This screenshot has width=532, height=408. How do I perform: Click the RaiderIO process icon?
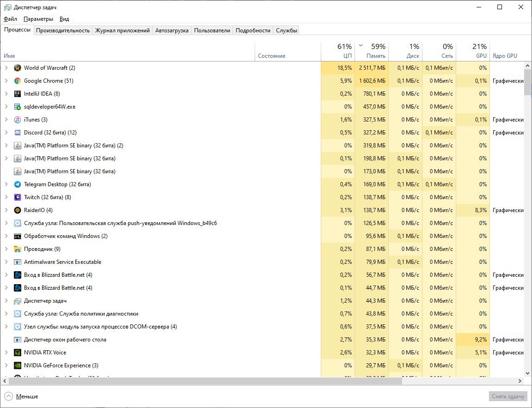(x=17, y=210)
